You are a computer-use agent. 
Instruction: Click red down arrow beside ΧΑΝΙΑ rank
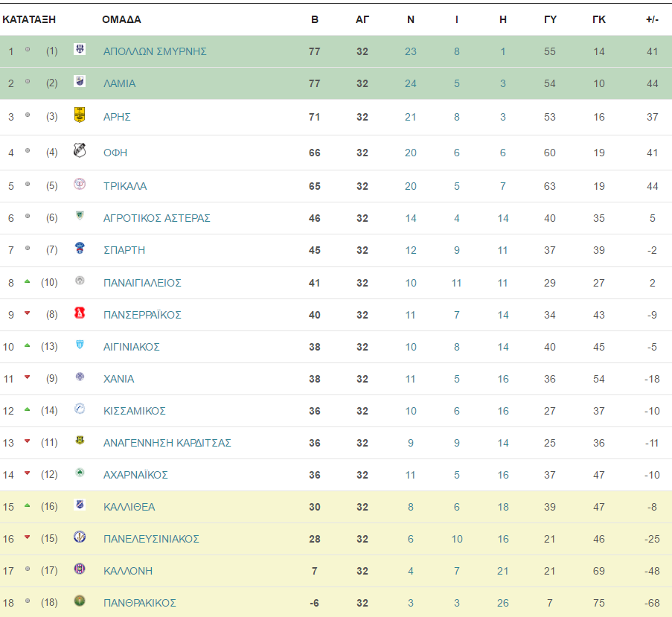28,377
